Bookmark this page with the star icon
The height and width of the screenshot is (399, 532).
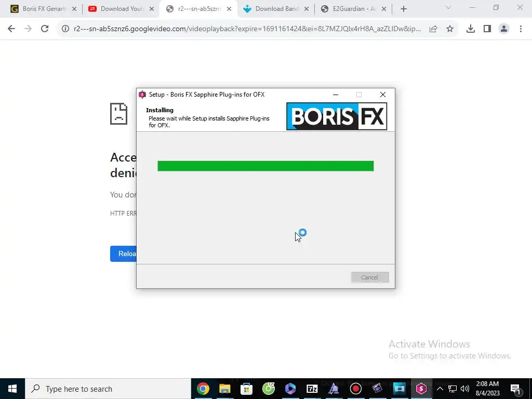coord(450,29)
